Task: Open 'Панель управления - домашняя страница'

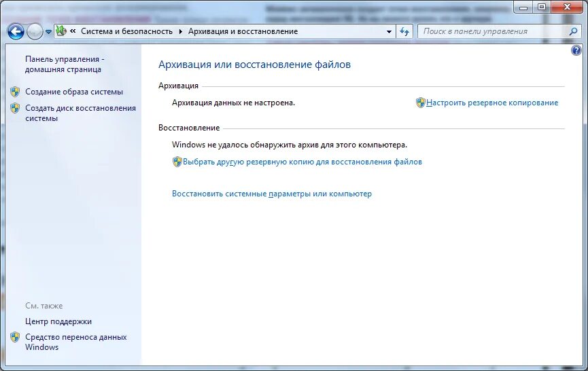Action: (65, 64)
